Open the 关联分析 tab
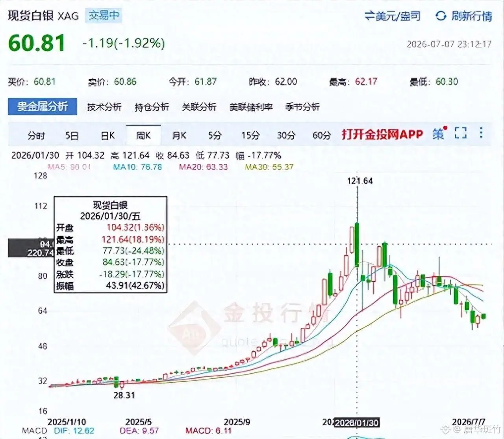Screen dimensions: 504x439 (199, 107)
